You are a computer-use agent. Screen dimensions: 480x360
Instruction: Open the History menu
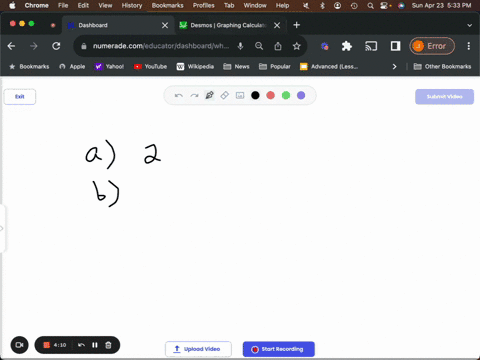click(132, 5)
